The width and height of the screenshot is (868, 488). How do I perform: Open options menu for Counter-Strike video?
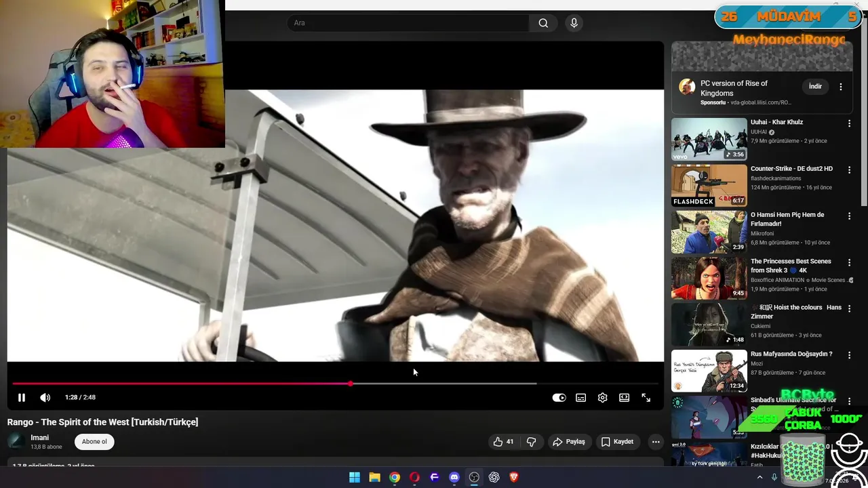pos(849,169)
